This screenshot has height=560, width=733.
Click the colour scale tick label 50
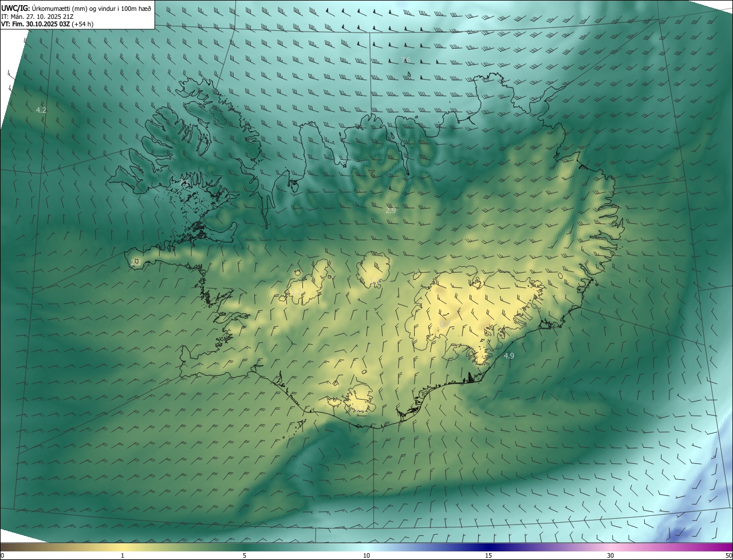(728, 555)
